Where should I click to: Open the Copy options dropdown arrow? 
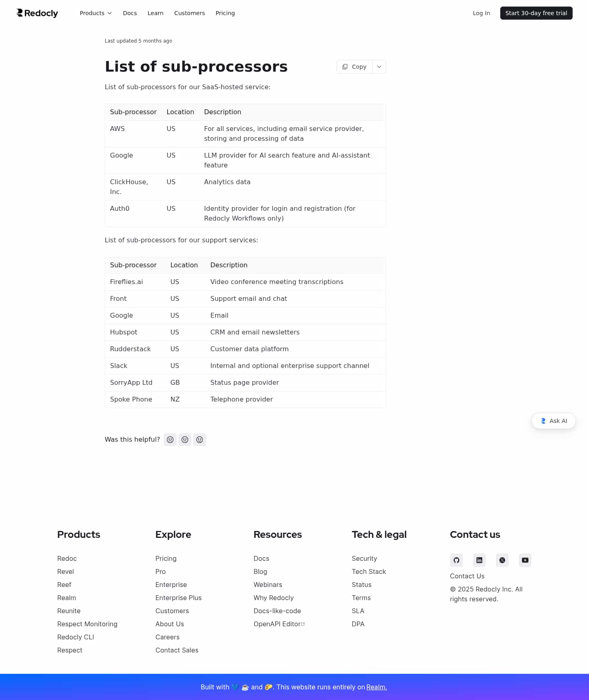click(379, 67)
